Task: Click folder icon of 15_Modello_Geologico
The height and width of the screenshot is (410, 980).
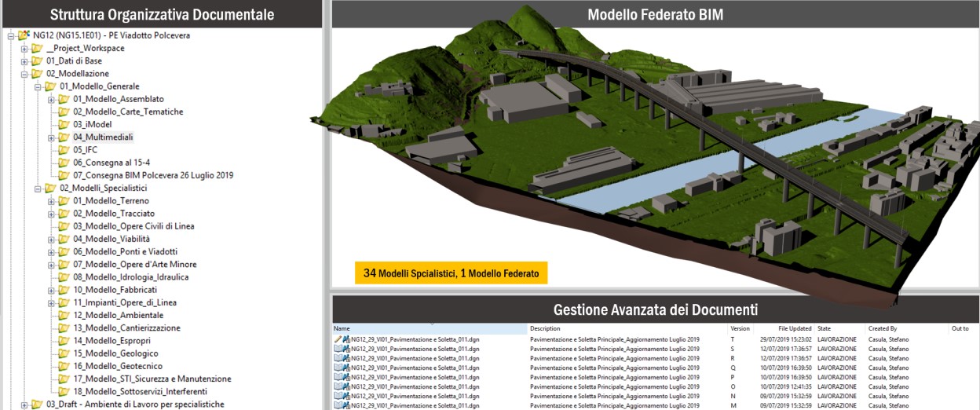Action: [64, 353]
